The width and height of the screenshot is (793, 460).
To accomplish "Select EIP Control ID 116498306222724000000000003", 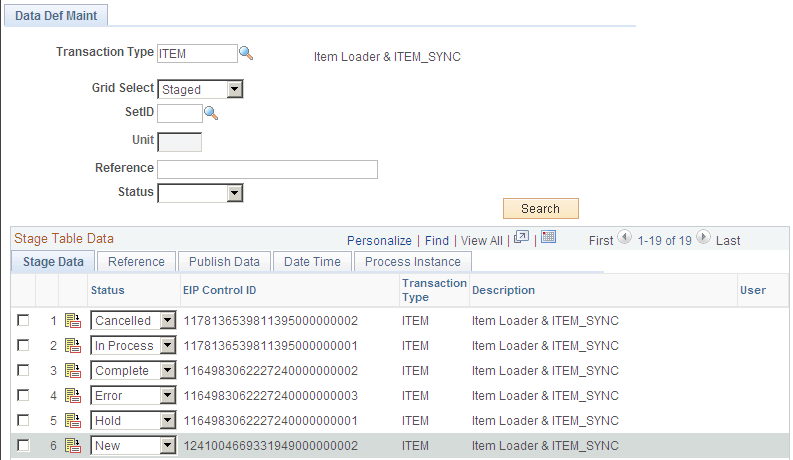I will pyautogui.click(x=271, y=395).
